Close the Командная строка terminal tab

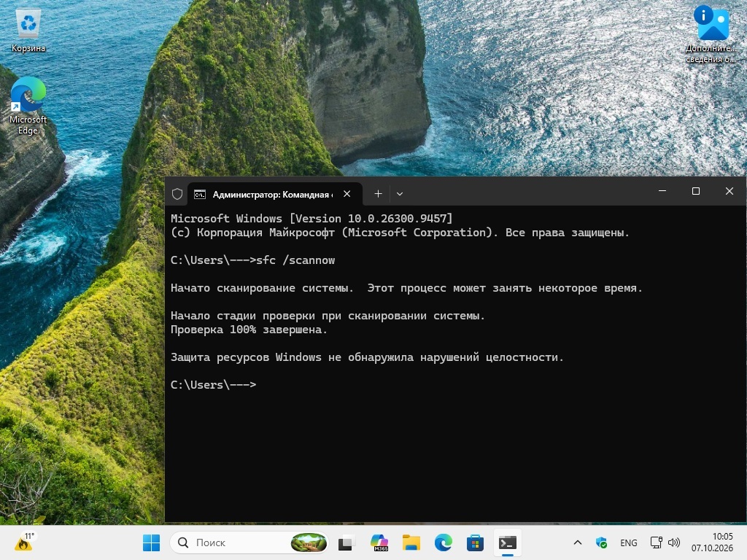347,194
